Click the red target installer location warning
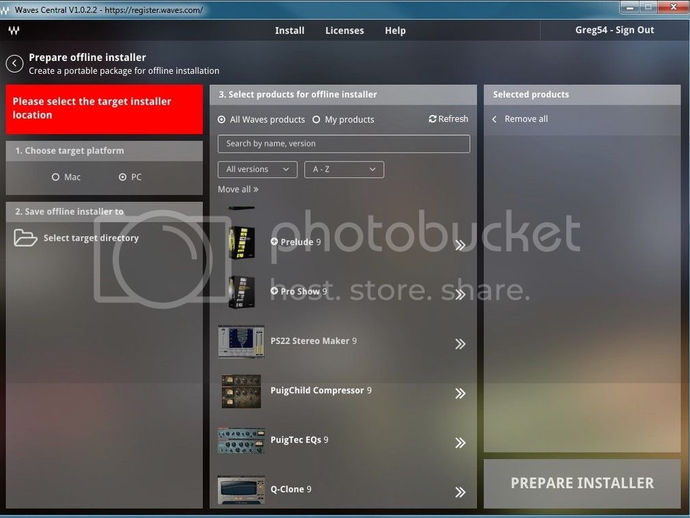 (x=104, y=109)
